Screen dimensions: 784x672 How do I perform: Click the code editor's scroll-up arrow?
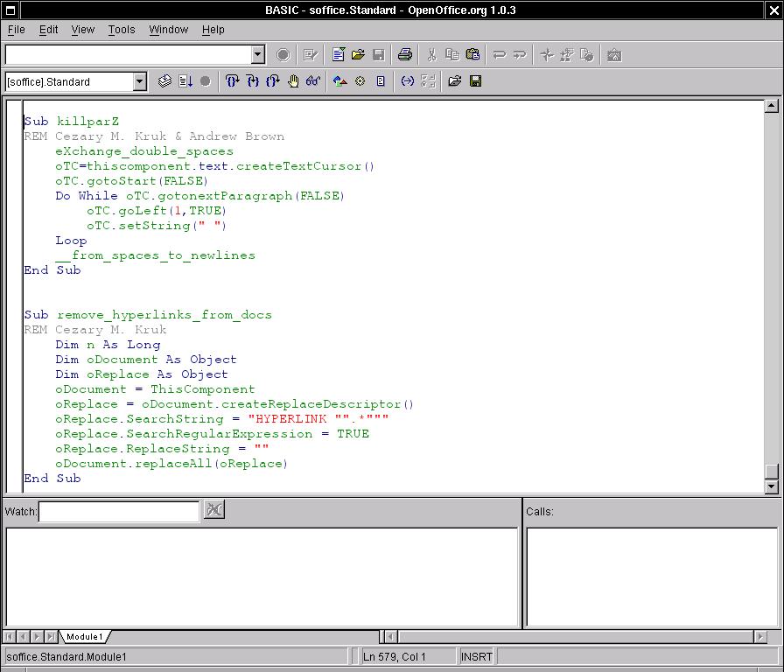[x=771, y=107]
